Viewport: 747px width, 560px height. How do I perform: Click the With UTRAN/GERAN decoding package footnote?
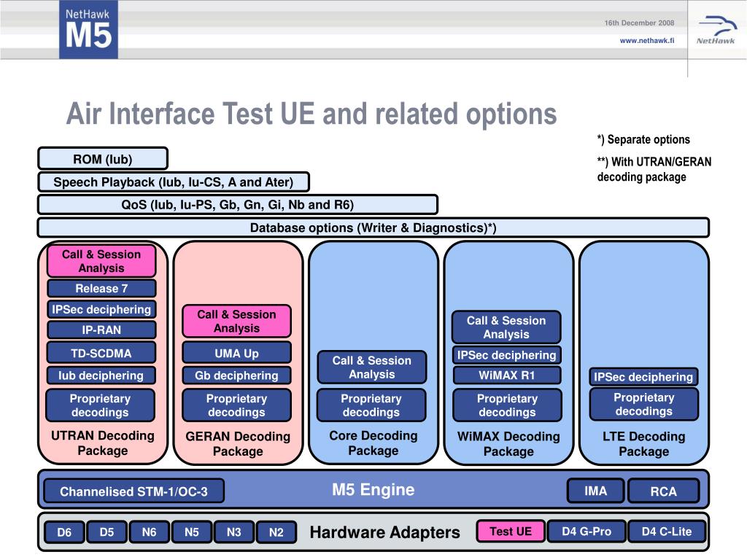pos(654,169)
